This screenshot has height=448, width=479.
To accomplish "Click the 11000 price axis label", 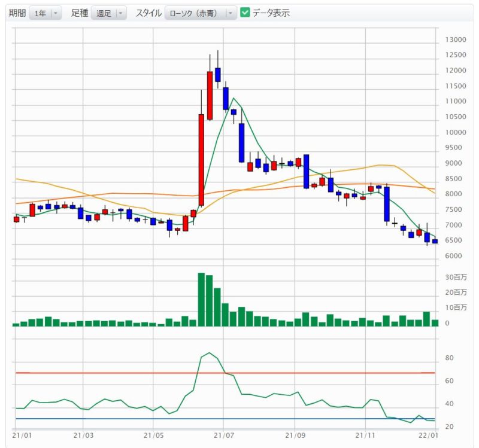I will [456, 101].
